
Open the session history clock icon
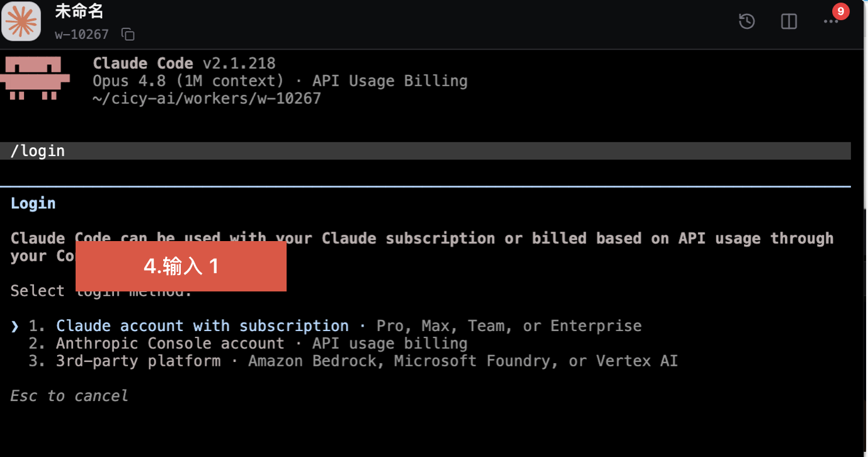746,21
